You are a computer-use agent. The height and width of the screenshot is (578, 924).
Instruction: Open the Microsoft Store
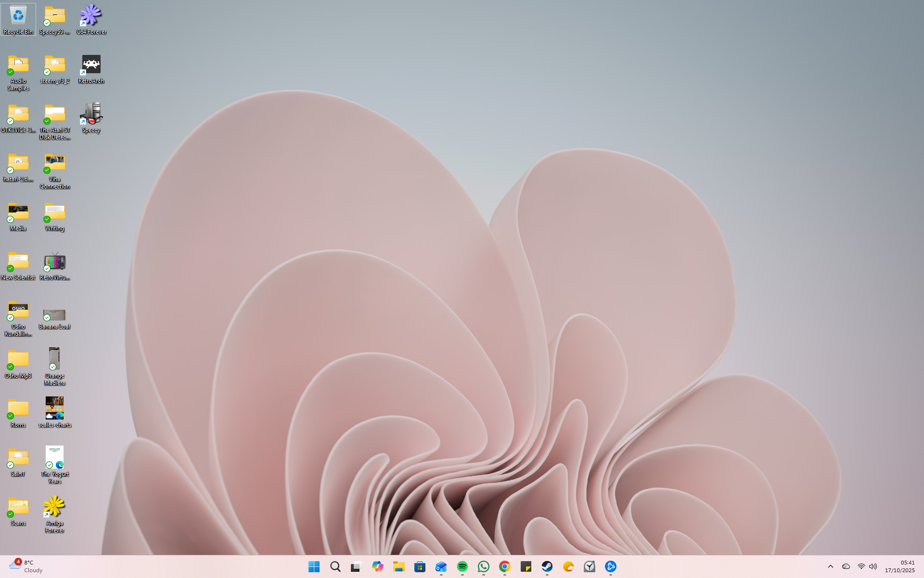pos(420,566)
